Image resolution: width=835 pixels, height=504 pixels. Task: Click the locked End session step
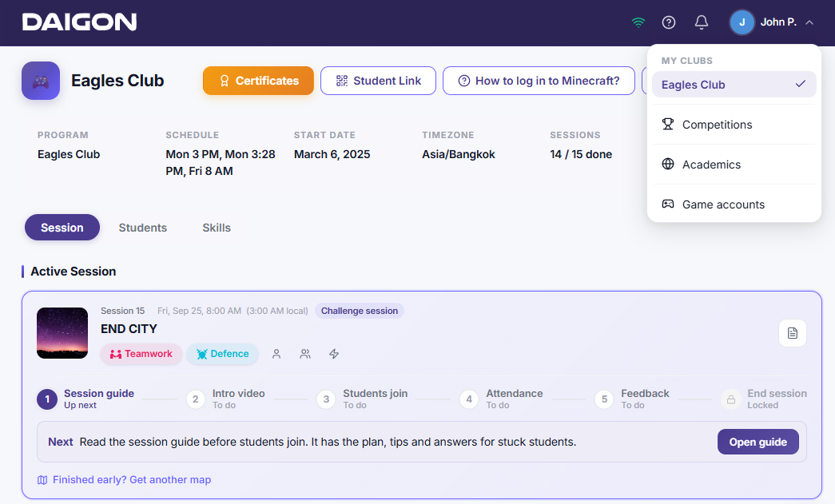coord(764,399)
